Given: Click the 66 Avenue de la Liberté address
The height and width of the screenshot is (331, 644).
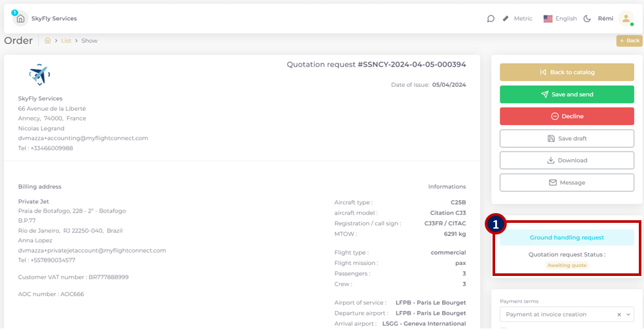Looking at the screenshot, I should pyautogui.click(x=52, y=109).
